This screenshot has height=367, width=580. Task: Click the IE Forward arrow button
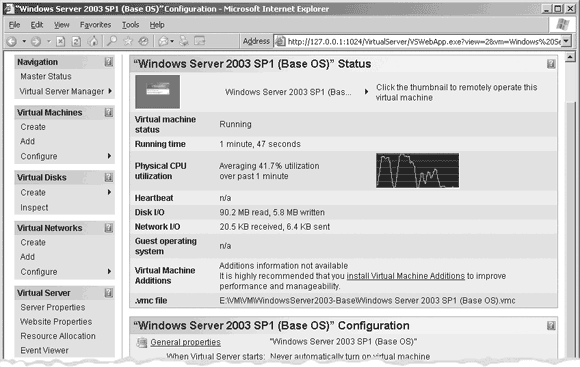click(x=36, y=41)
